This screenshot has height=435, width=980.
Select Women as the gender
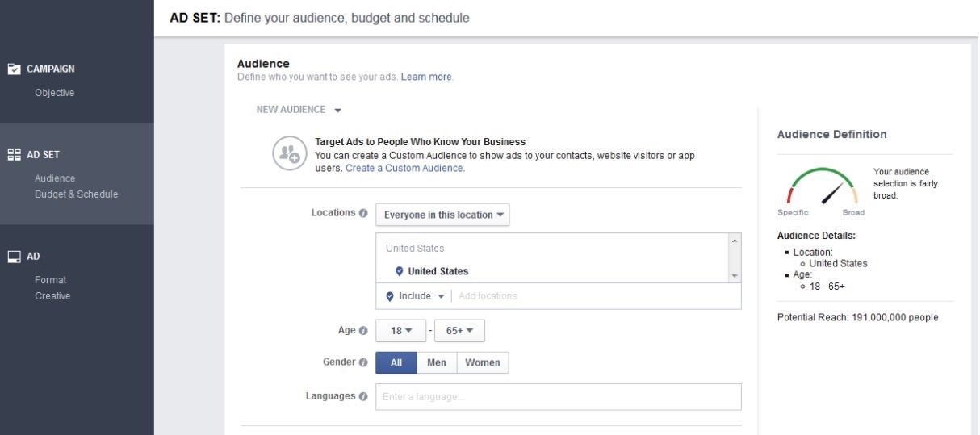483,363
